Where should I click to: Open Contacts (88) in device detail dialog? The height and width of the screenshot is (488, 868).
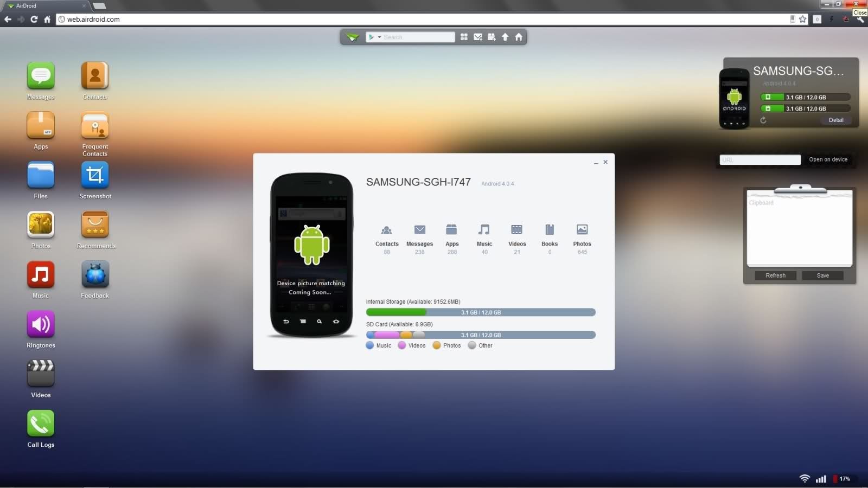[x=387, y=239]
